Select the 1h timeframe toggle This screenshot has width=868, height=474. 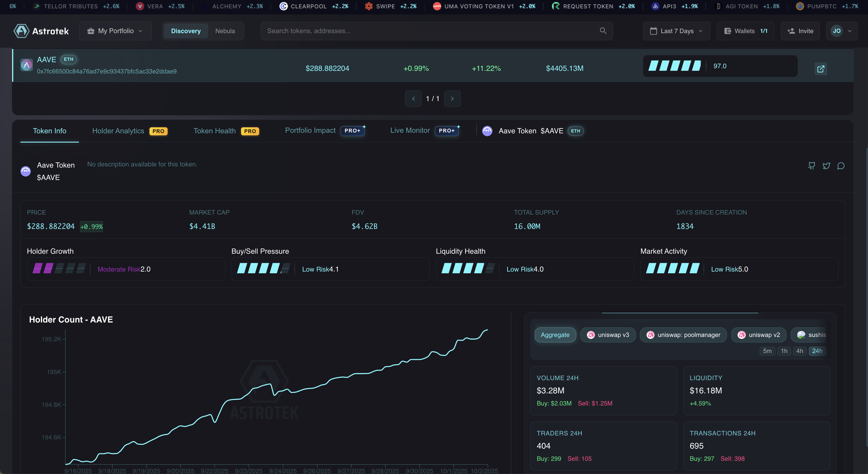784,351
